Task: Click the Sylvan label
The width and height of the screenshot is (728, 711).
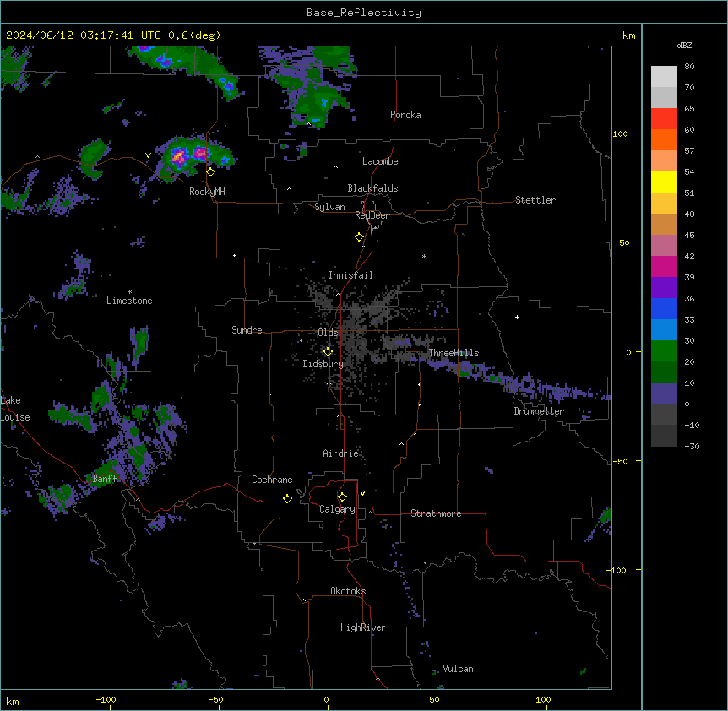Action: click(x=329, y=207)
